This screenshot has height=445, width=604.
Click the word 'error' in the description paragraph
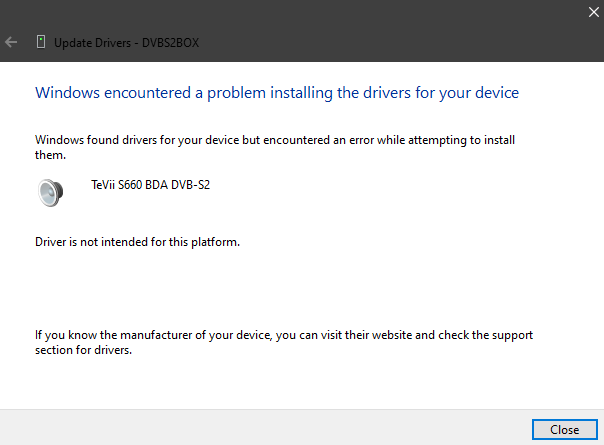tap(361, 140)
